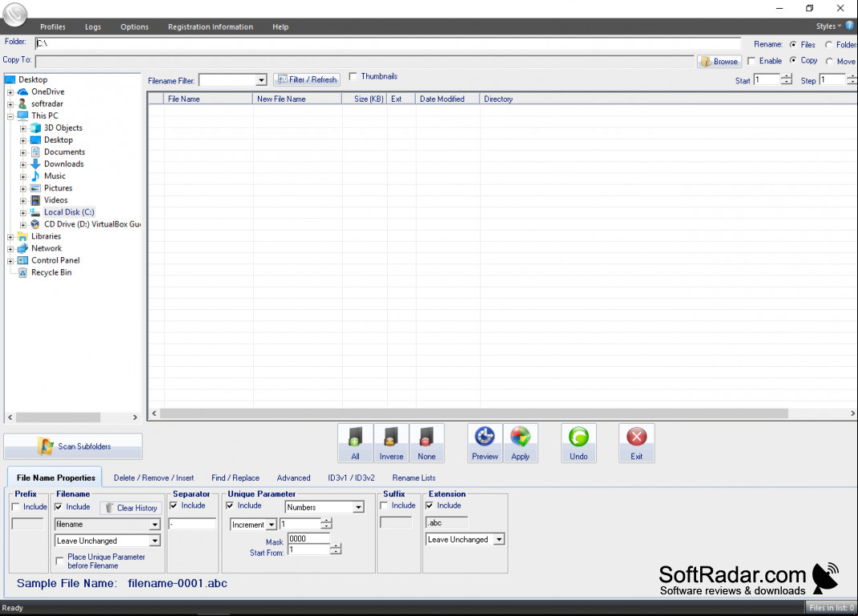The width and height of the screenshot is (858, 616).
Task: Switch to Find / Replace tab
Action: click(x=236, y=477)
